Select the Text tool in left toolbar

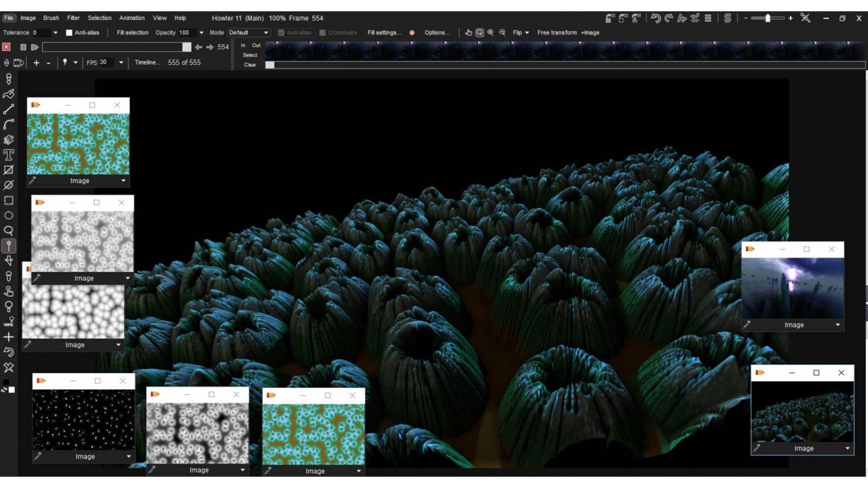click(9, 155)
